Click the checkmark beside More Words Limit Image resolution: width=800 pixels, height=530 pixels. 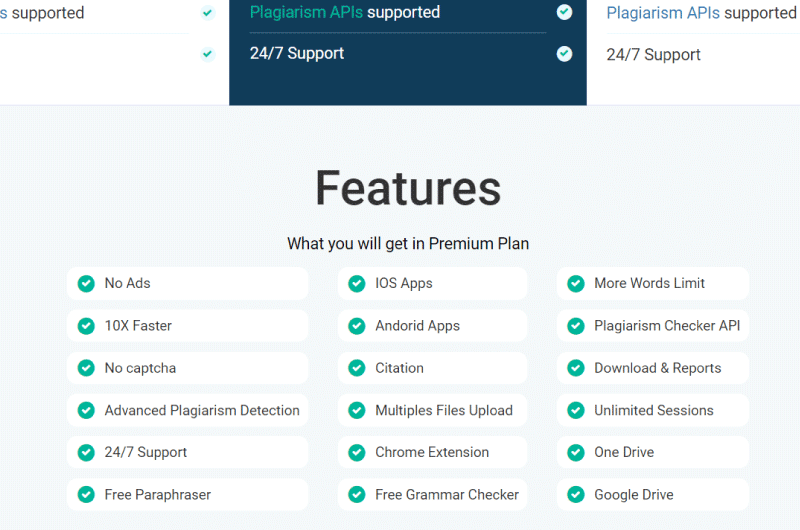pyautogui.click(x=576, y=284)
